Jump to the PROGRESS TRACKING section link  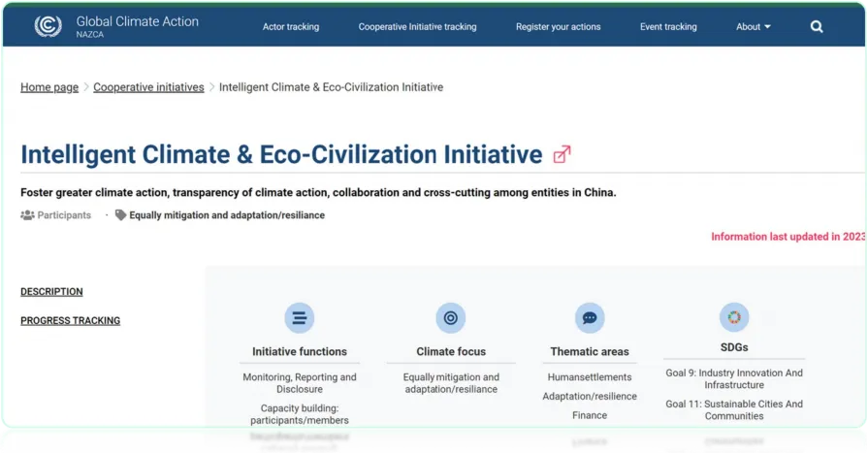tap(70, 321)
